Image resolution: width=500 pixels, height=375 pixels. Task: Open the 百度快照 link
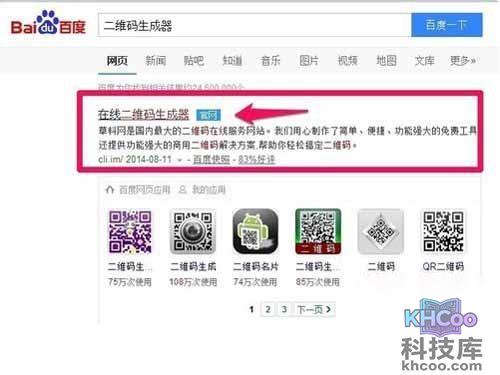click(211, 160)
